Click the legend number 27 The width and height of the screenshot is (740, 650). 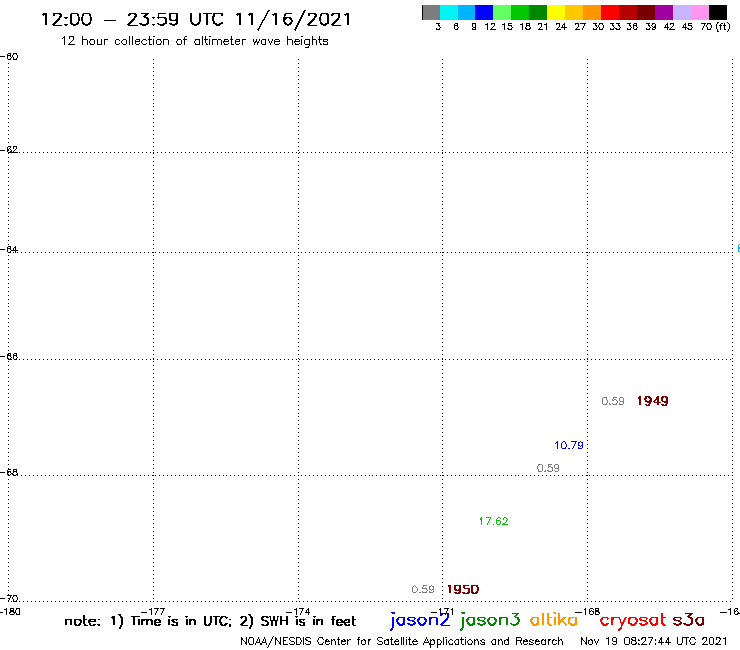[580, 27]
